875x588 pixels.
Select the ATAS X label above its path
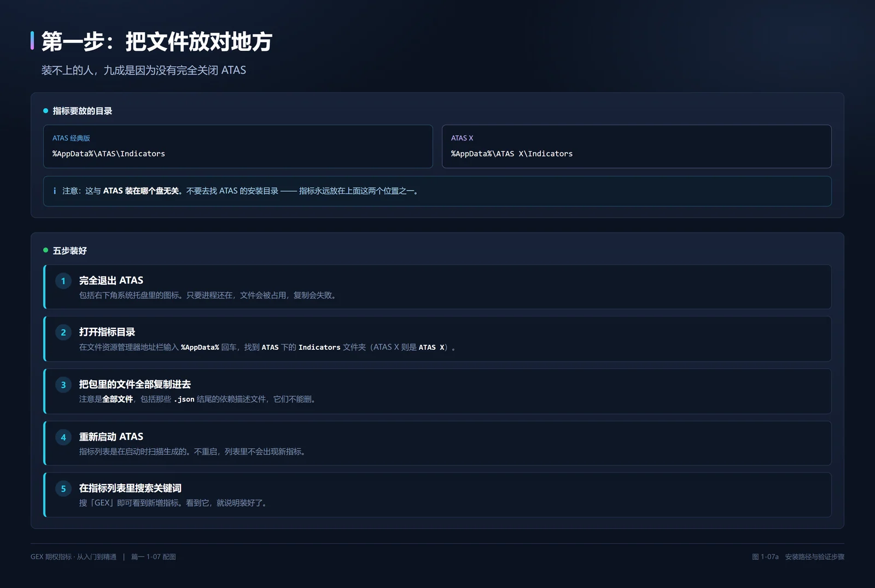(462, 138)
